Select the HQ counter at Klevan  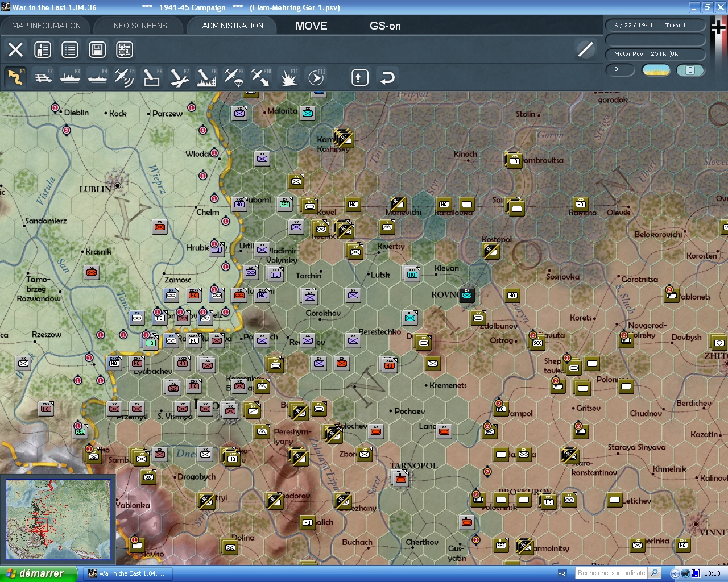click(x=412, y=274)
